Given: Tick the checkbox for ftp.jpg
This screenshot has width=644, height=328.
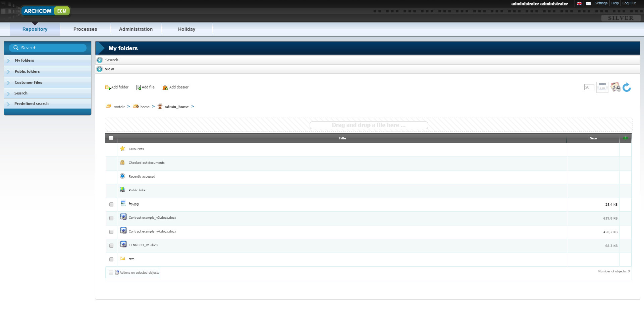Looking at the screenshot, I should [x=111, y=204].
